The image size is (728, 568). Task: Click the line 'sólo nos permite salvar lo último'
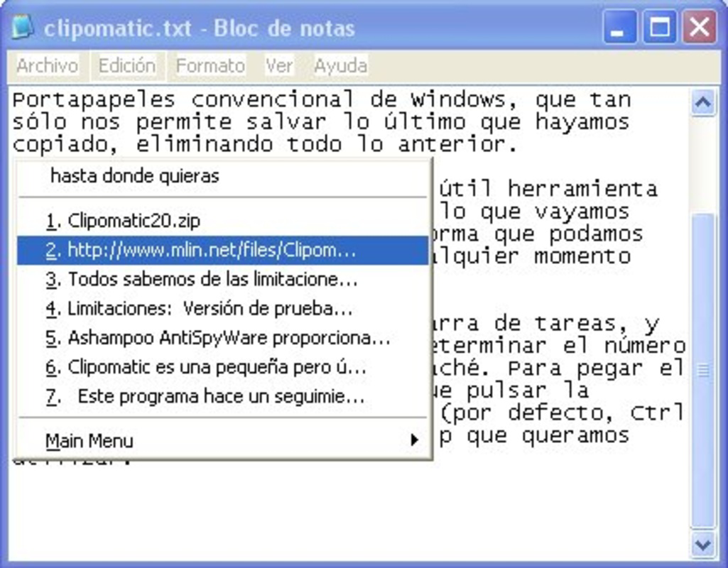tap(239, 123)
